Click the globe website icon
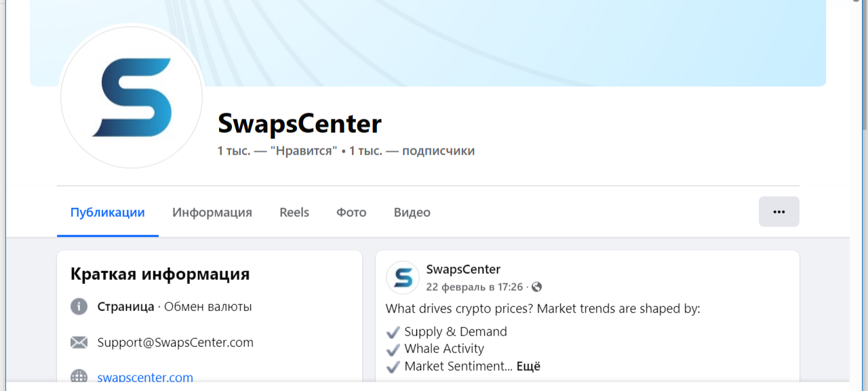Screen dimensions: 868x391 click(79, 377)
